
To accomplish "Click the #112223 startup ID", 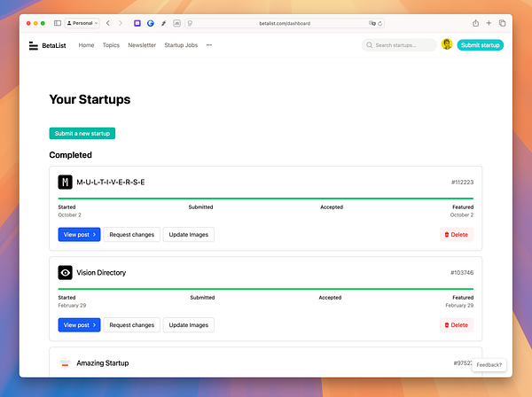I will click(462, 183).
